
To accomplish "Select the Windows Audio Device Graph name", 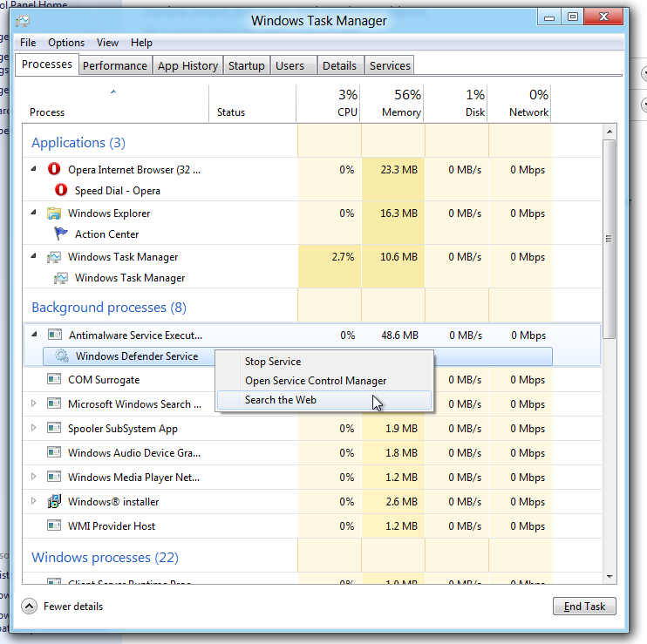I will pyautogui.click(x=134, y=452).
